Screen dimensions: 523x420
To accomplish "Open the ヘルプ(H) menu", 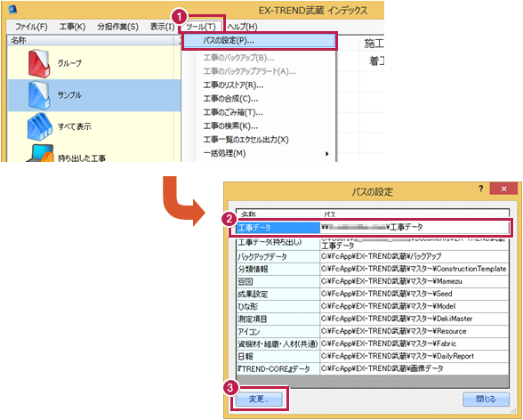I will pos(242,27).
